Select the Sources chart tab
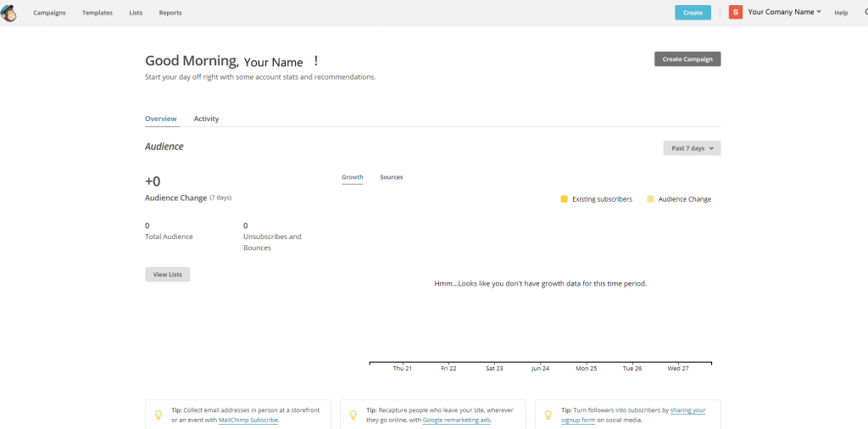 (x=391, y=177)
